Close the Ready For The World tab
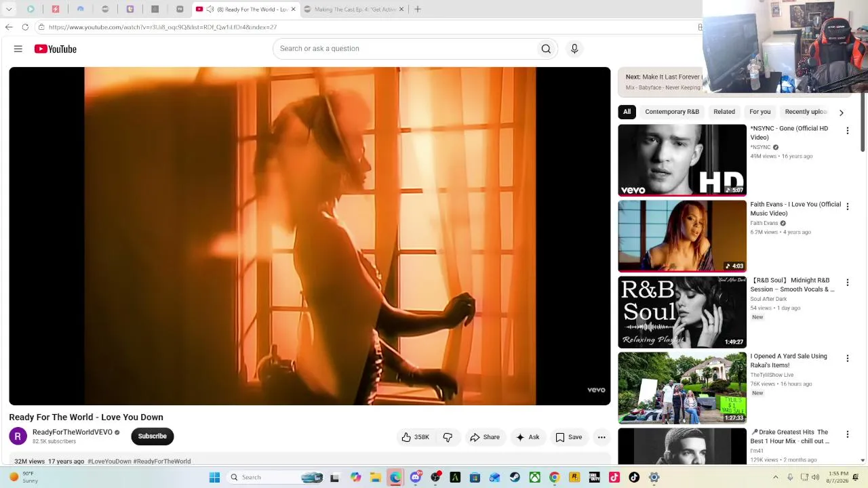 tap(293, 9)
